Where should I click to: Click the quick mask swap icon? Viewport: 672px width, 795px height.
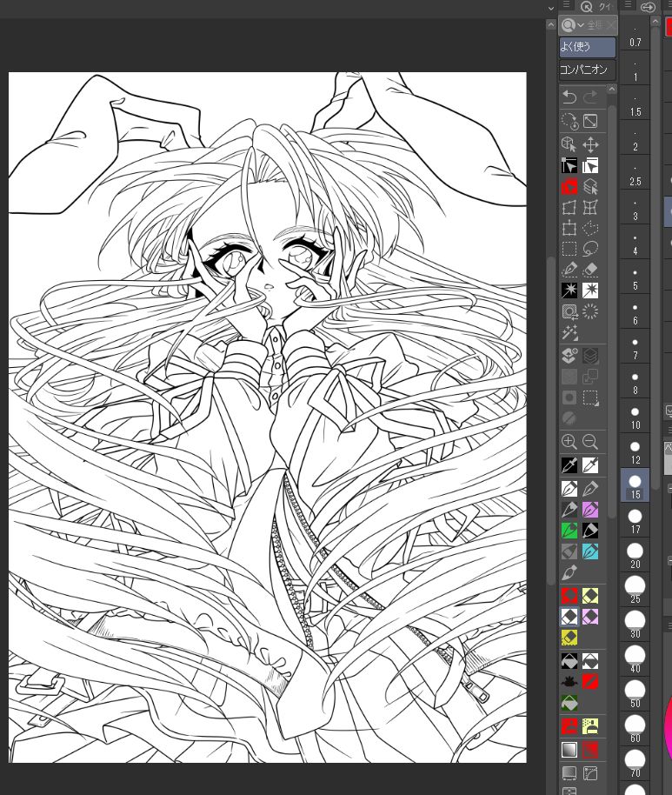click(569, 311)
